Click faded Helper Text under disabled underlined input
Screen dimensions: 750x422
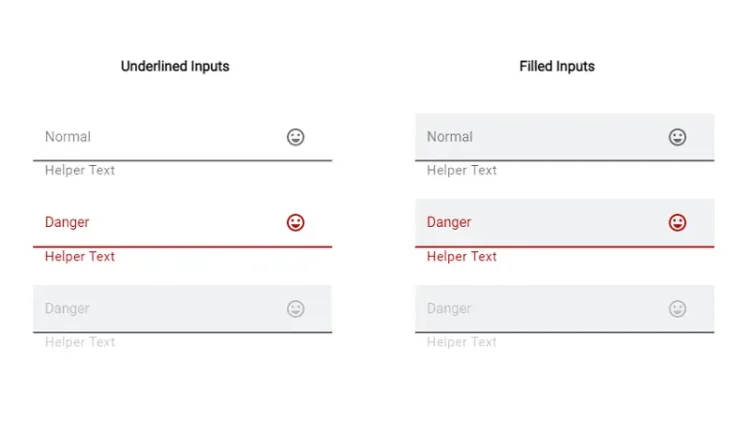click(x=80, y=342)
